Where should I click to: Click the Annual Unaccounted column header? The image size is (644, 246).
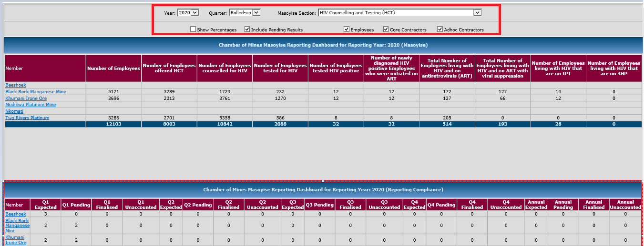(625, 205)
